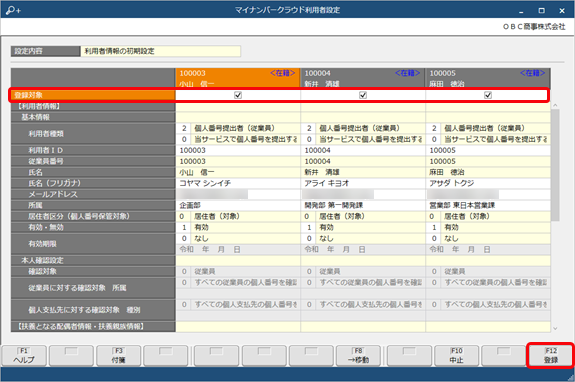Click the F3 付箋 function key
This screenshot has width=575, height=382.
click(118, 355)
